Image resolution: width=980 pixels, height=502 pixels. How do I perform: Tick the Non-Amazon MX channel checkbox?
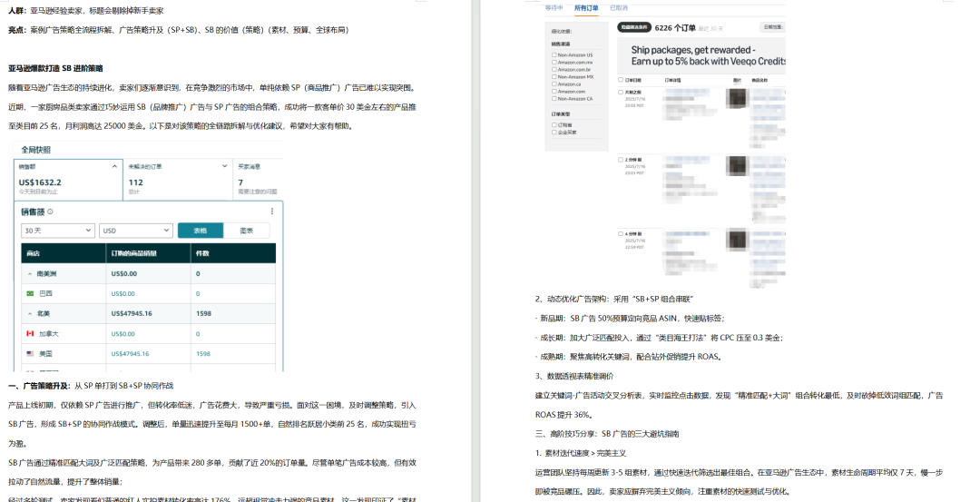[x=554, y=77]
